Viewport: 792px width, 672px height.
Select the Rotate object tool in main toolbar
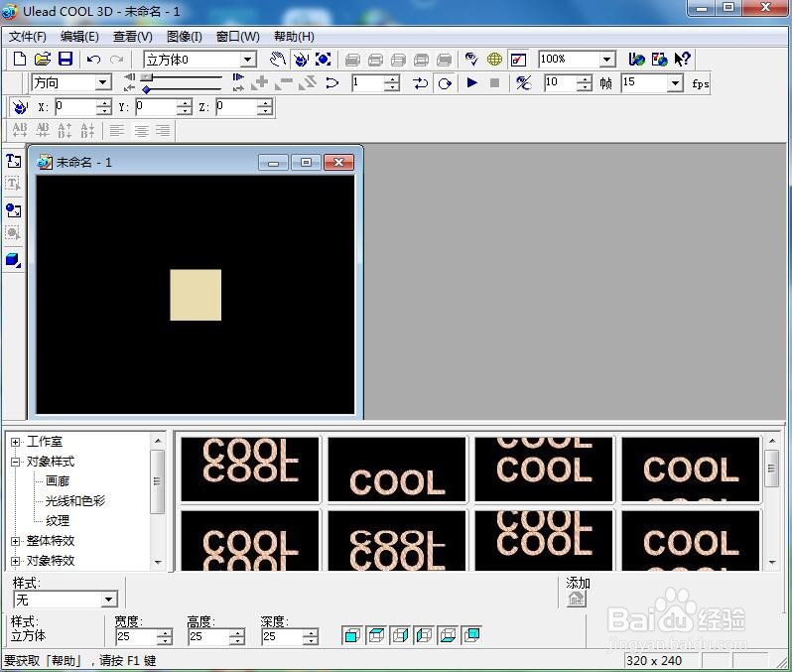(x=301, y=60)
